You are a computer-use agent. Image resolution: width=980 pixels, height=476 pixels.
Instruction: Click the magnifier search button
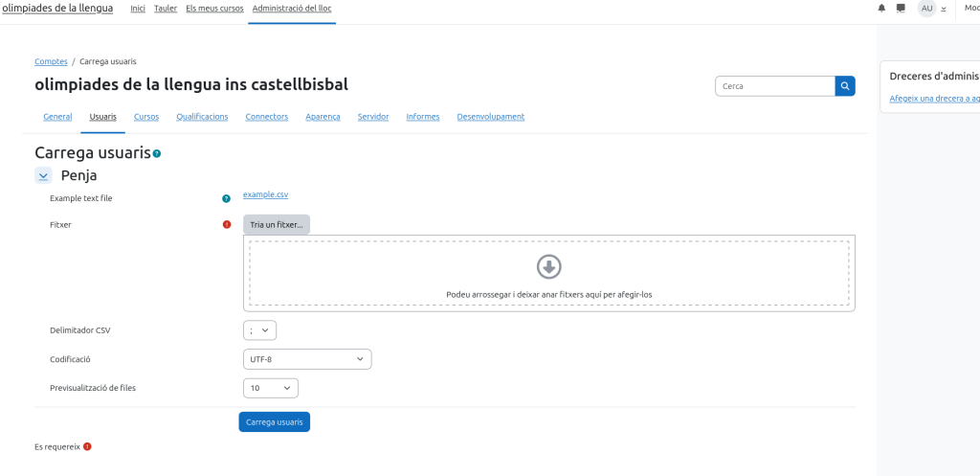[845, 86]
